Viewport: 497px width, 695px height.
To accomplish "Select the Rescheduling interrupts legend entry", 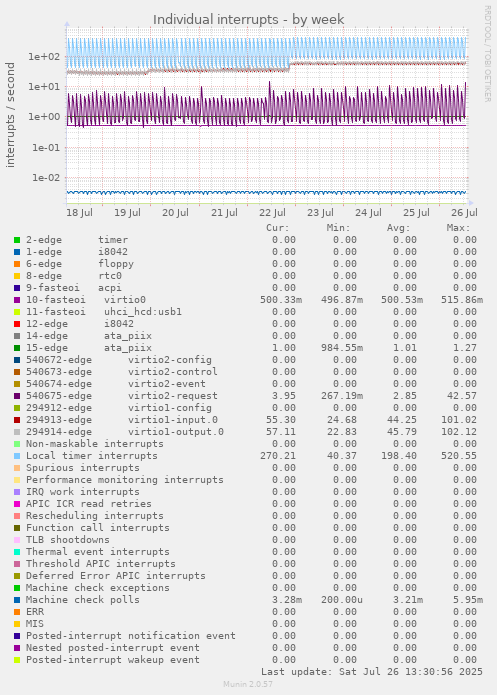I will coord(95,516).
